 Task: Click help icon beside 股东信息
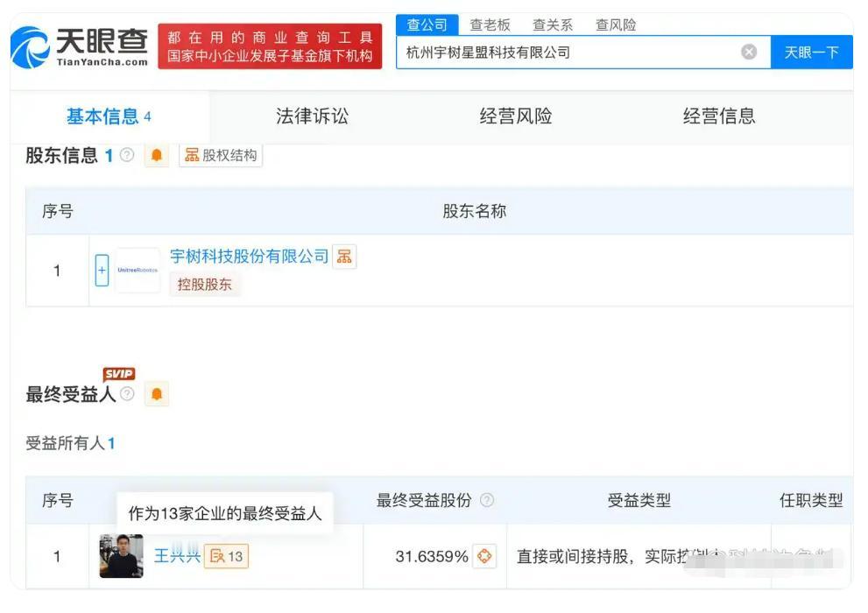(x=127, y=155)
